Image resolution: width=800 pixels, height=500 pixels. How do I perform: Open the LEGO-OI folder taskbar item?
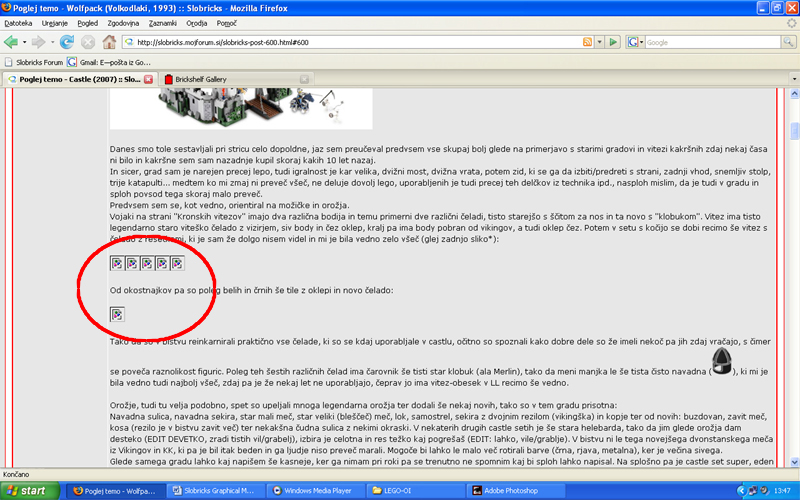(415, 491)
